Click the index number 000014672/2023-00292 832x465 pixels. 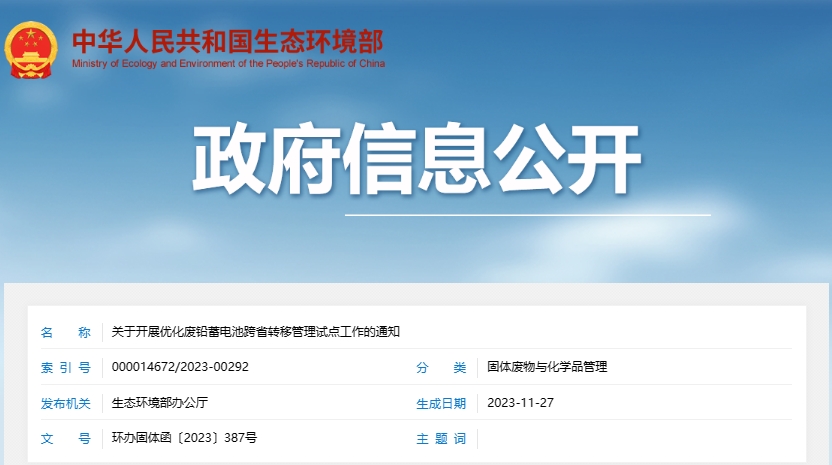(x=180, y=367)
